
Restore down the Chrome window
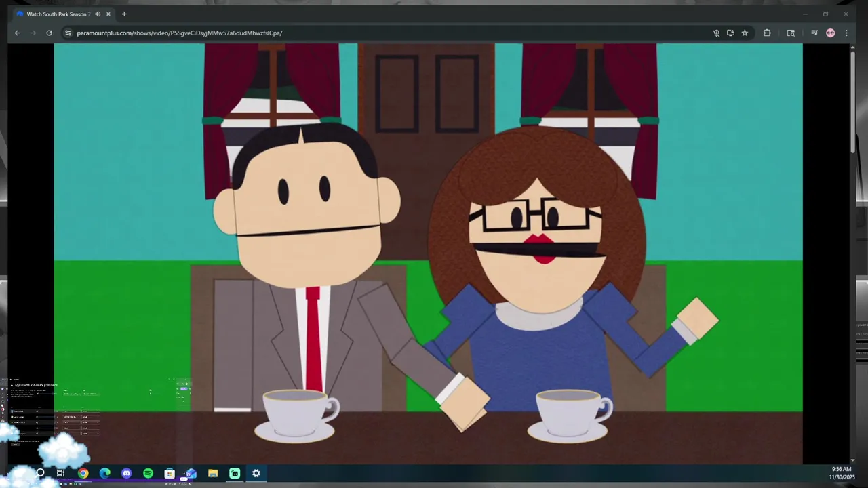click(x=825, y=14)
